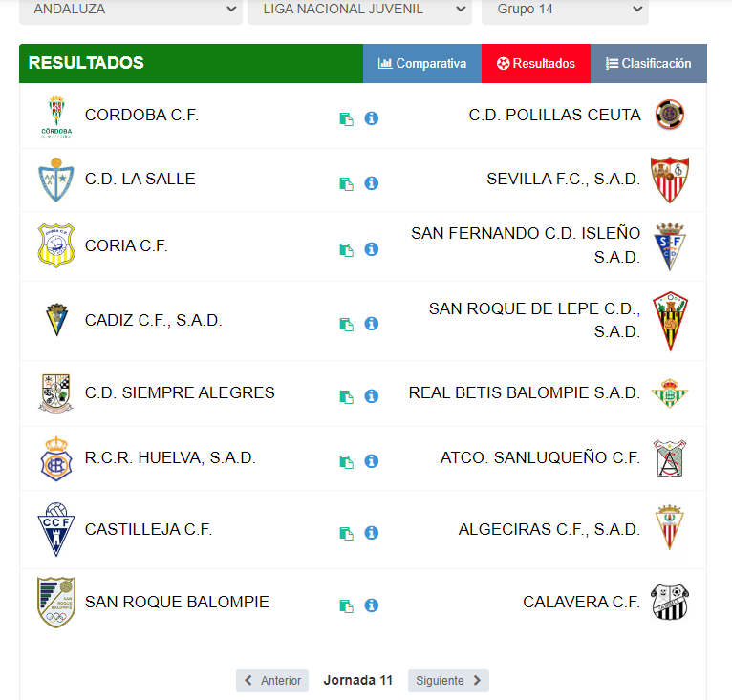Expand the Grupo 14 dropdown
Viewport: 732px width, 700px height.
(565, 10)
